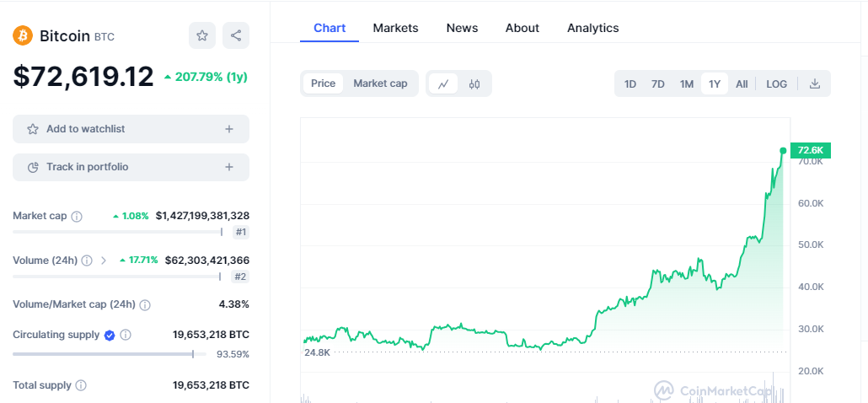Click the Circulating supply progress bar
Screen dimensions: 868x403
[110, 354]
